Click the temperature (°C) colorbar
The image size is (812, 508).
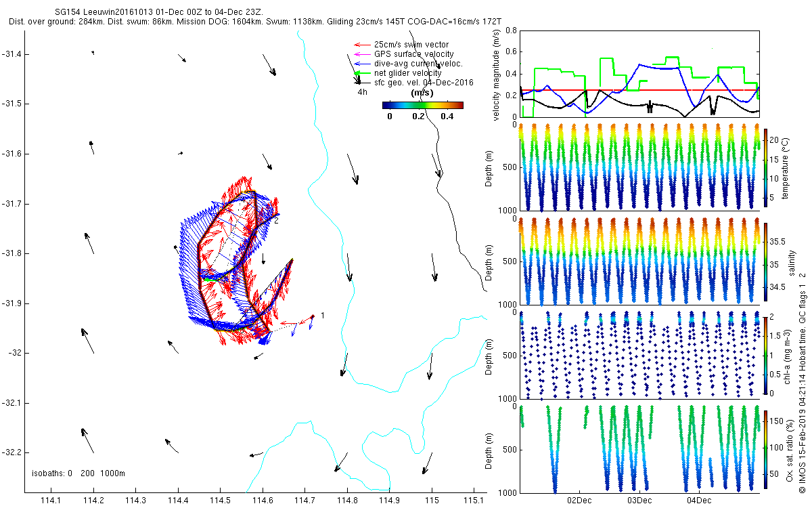(765, 168)
